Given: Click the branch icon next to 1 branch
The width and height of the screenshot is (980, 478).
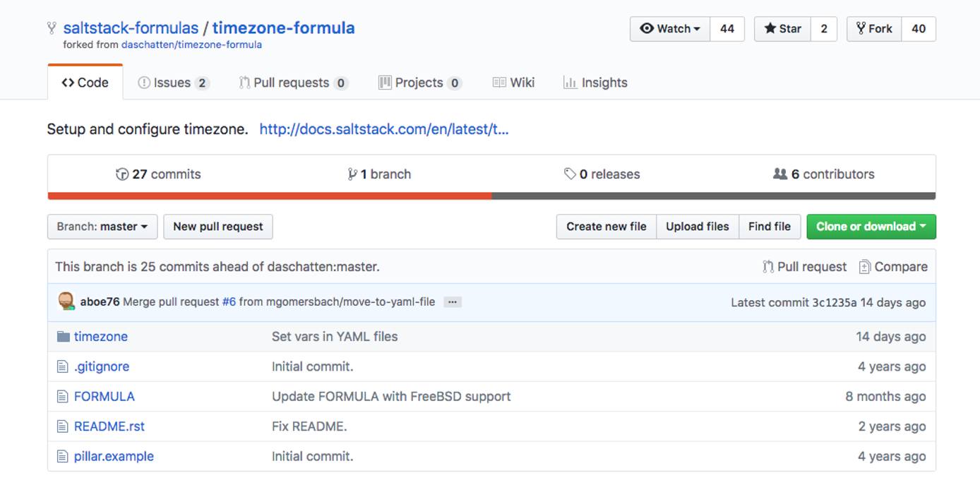Looking at the screenshot, I should point(352,174).
